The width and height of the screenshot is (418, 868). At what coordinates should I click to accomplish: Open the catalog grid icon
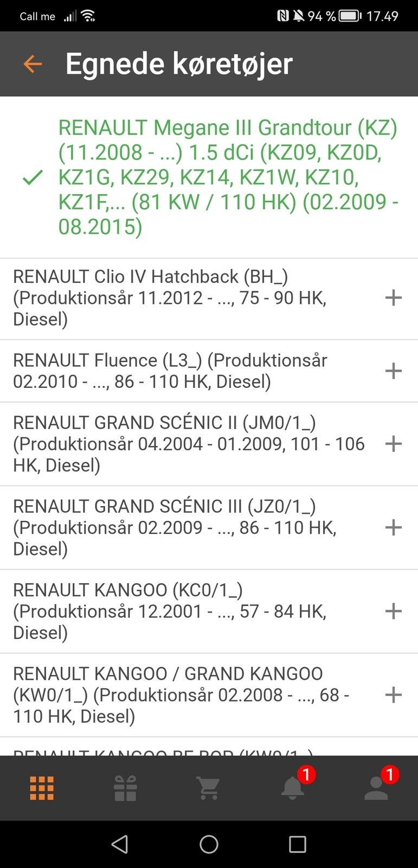(42, 788)
